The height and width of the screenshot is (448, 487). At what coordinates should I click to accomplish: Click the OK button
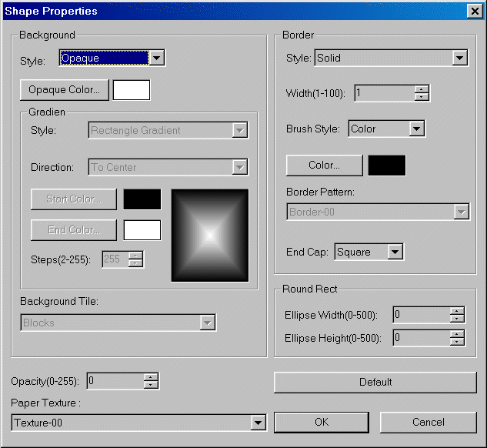pyautogui.click(x=322, y=422)
